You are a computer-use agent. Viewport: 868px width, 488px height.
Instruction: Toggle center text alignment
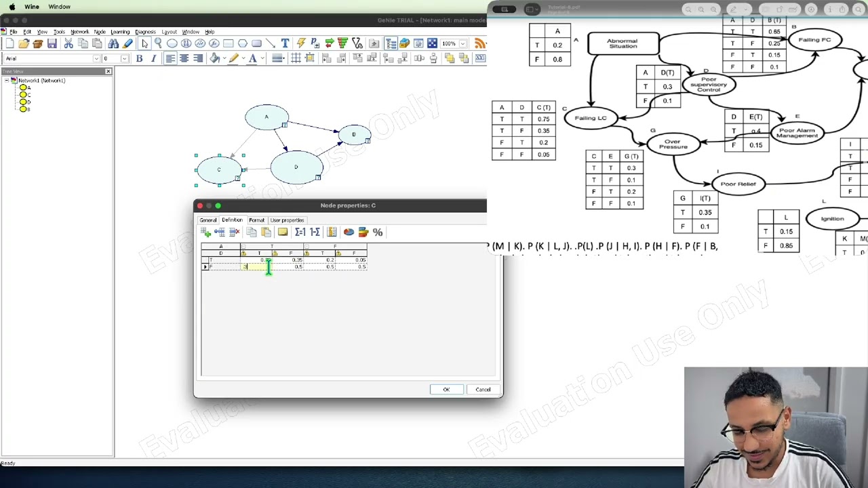pos(184,58)
